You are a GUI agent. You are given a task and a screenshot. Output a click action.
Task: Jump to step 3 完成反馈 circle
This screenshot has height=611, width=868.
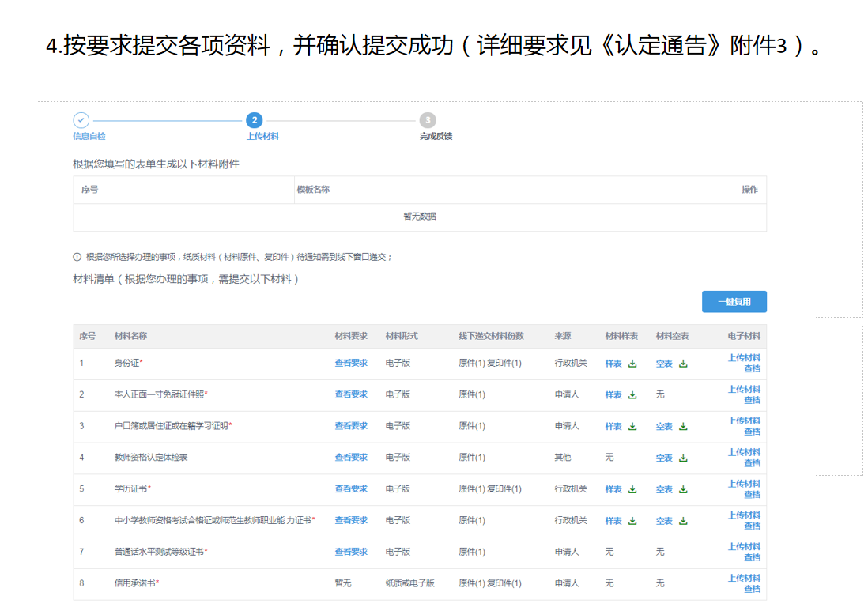(x=428, y=120)
